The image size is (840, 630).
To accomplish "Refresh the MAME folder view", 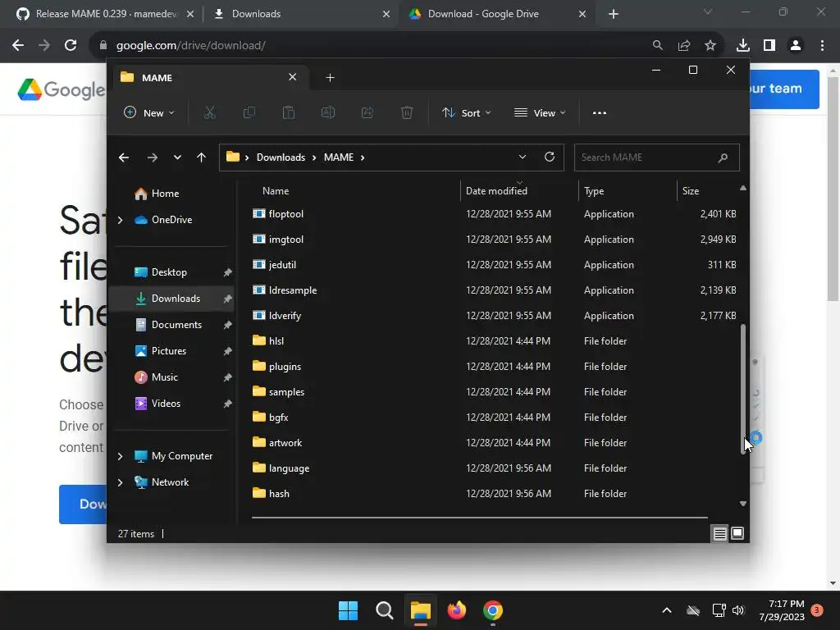I will click(549, 157).
